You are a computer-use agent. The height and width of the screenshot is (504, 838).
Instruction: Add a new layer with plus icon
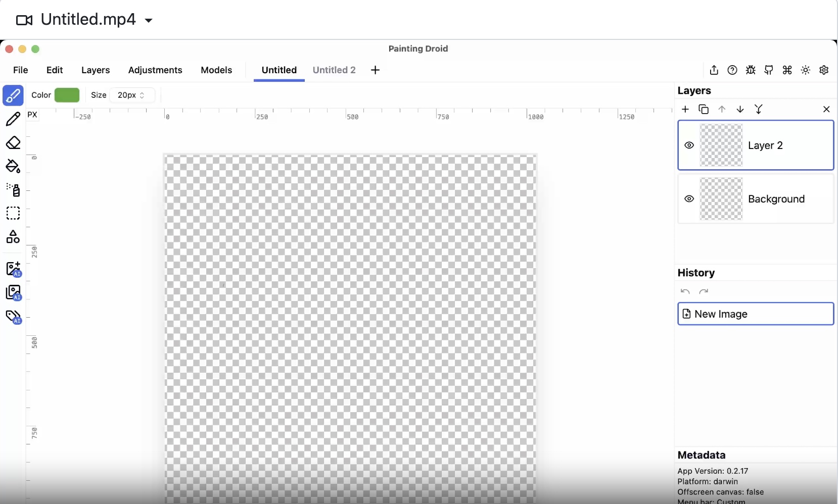coord(685,109)
